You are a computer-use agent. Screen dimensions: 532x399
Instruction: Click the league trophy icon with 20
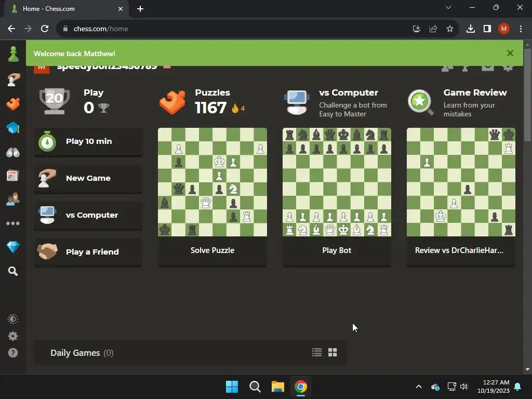tap(55, 101)
